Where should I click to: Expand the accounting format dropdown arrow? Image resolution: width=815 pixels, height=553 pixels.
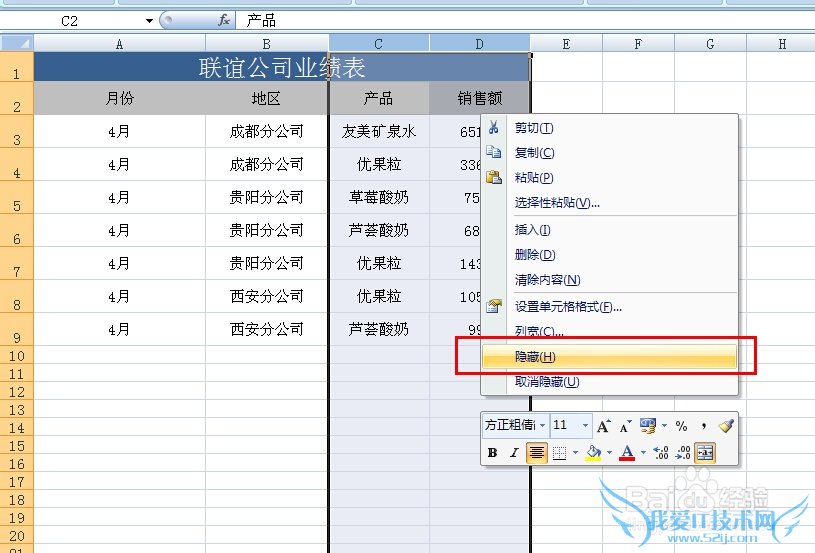pyautogui.click(x=664, y=426)
